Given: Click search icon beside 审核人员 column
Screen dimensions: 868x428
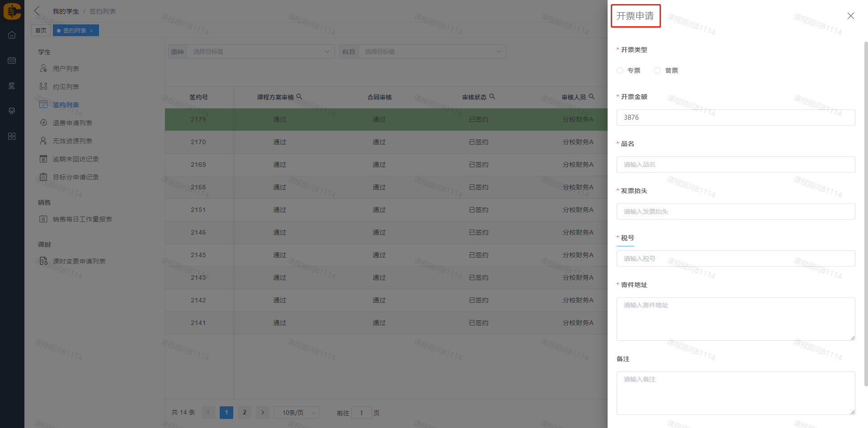Looking at the screenshot, I should 592,97.
